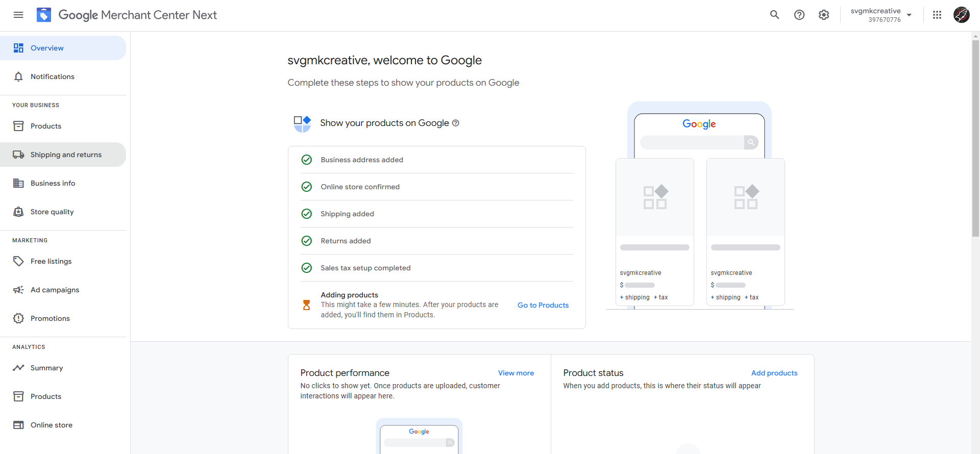Viewport: 980px width, 454px height.
Task: Click View more for Product performance
Action: click(516, 373)
